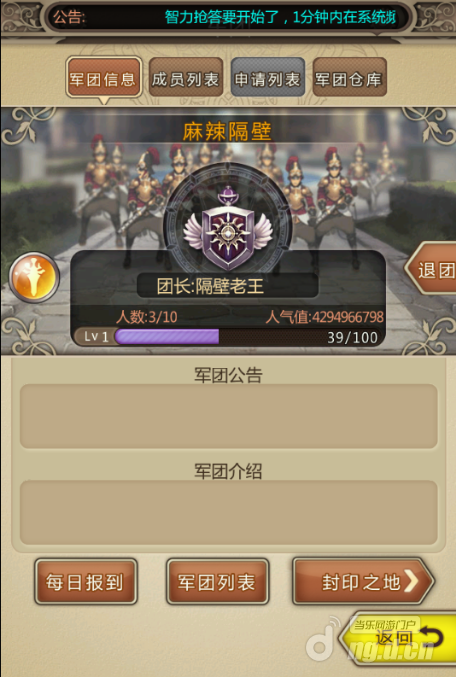Click the 团长:隔壁老王 leader label
The image size is (456, 677).
[210, 286]
